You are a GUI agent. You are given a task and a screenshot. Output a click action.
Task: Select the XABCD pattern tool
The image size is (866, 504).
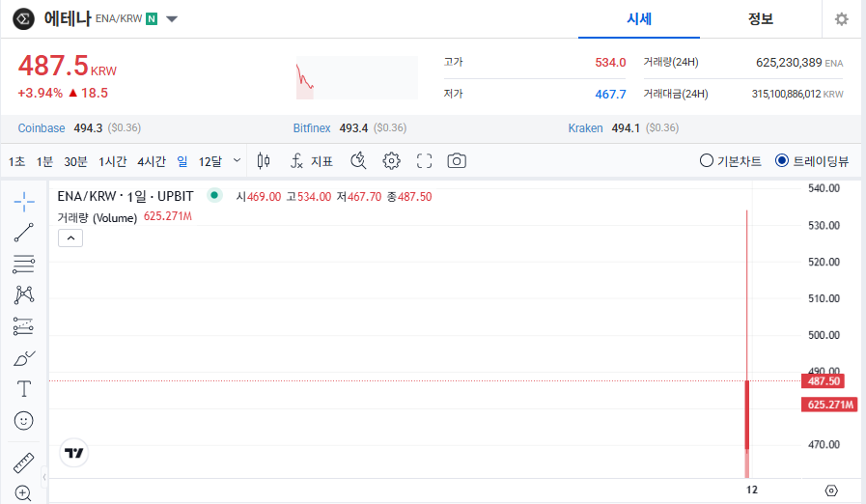pos(24,294)
